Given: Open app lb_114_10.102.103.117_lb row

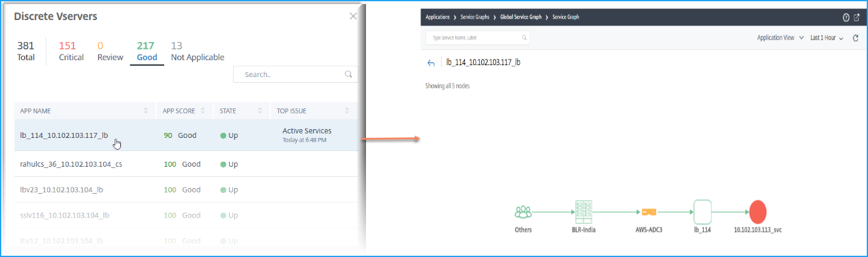Looking at the screenshot, I should coord(186,135).
